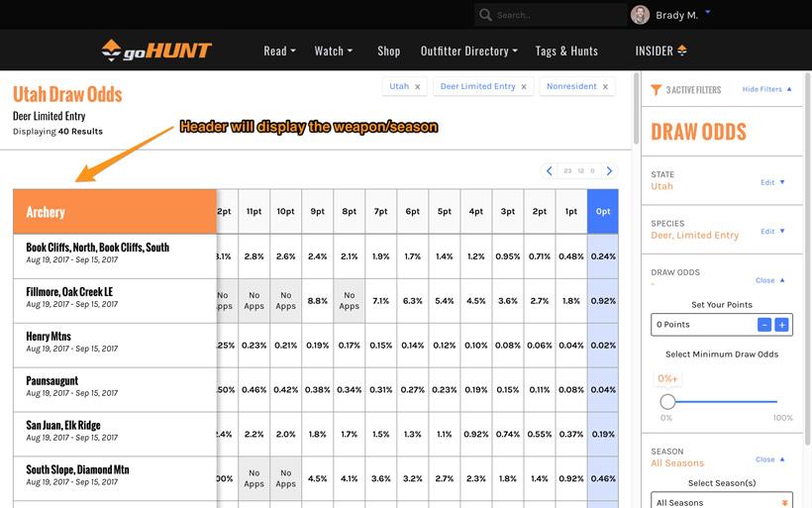The image size is (812, 508).
Task: Click Fillmore 9pt value 8.8%
Action: pyautogui.click(x=318, y=301)
